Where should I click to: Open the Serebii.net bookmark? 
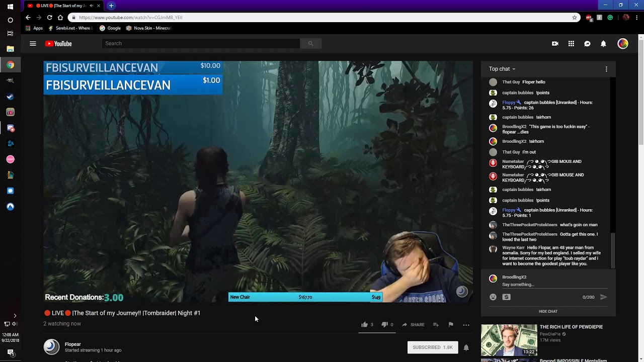70,28
